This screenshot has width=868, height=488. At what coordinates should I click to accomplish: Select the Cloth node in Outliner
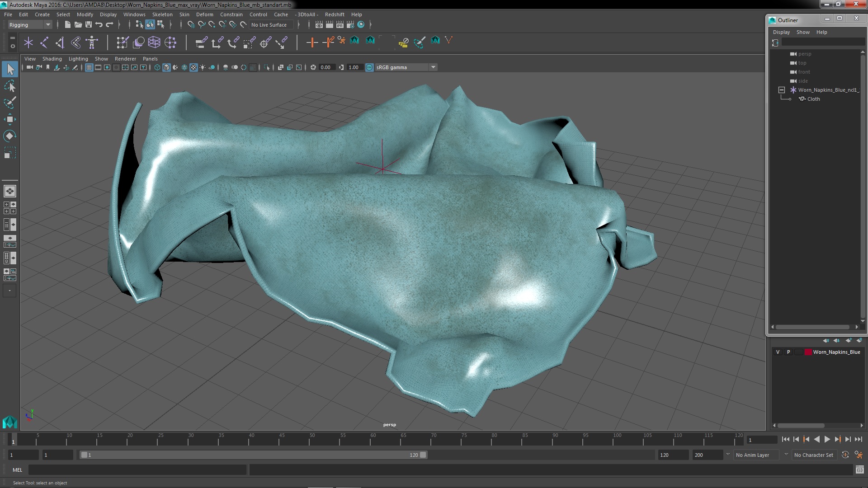tap(813, 99)
